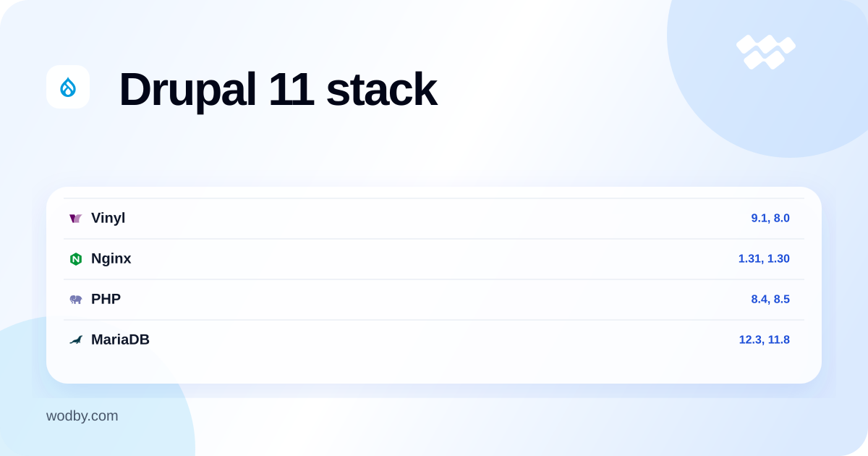
Task: Click the Wodby logo in corner
Action: coord(766,52)
